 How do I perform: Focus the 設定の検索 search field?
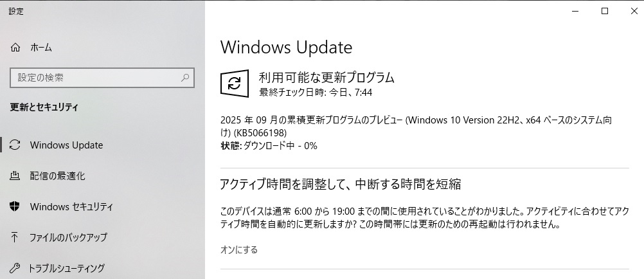[96, 78]
